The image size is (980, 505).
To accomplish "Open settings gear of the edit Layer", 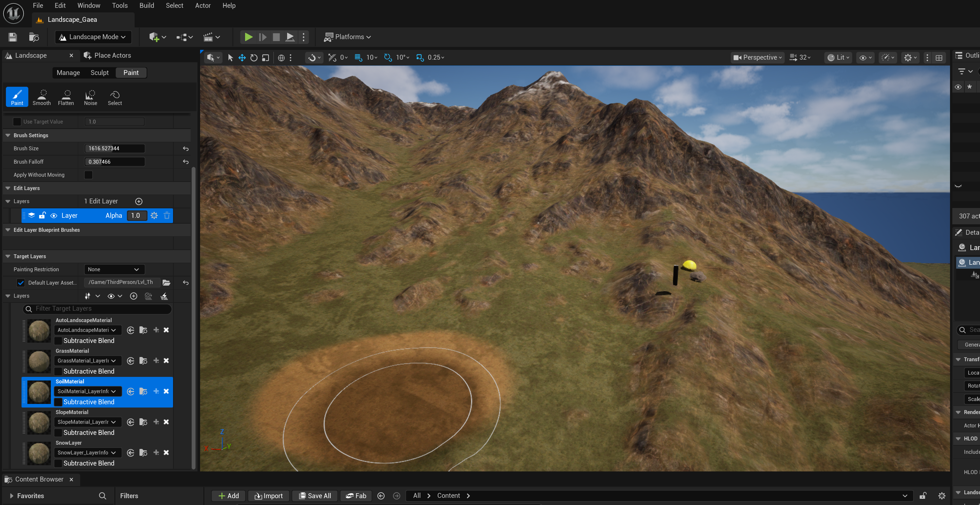I will pyautogui.click(x=154, y=215).
